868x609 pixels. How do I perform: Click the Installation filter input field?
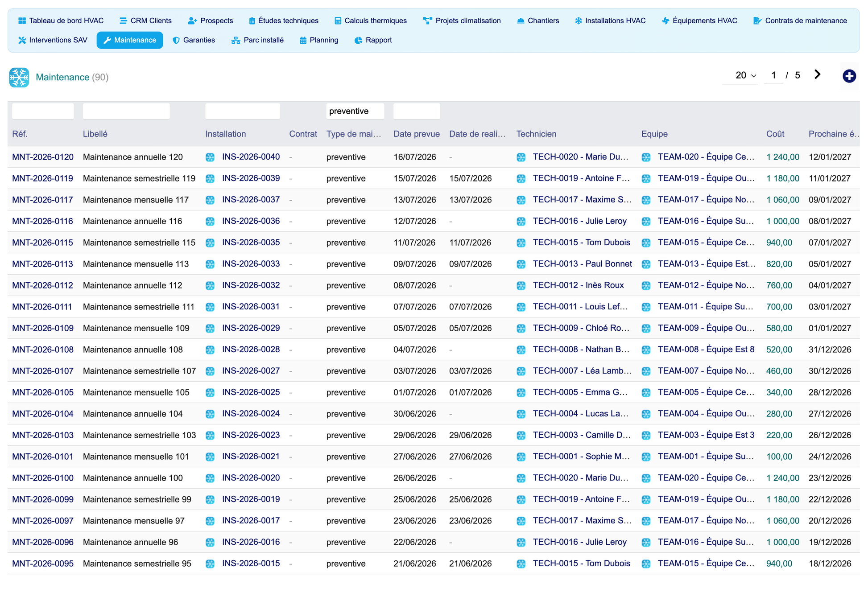243,111
